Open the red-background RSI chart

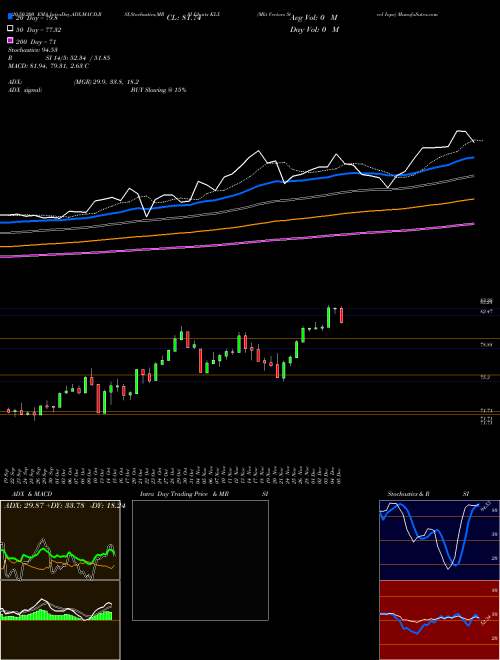pyautogui.click(x=439, y=620)
